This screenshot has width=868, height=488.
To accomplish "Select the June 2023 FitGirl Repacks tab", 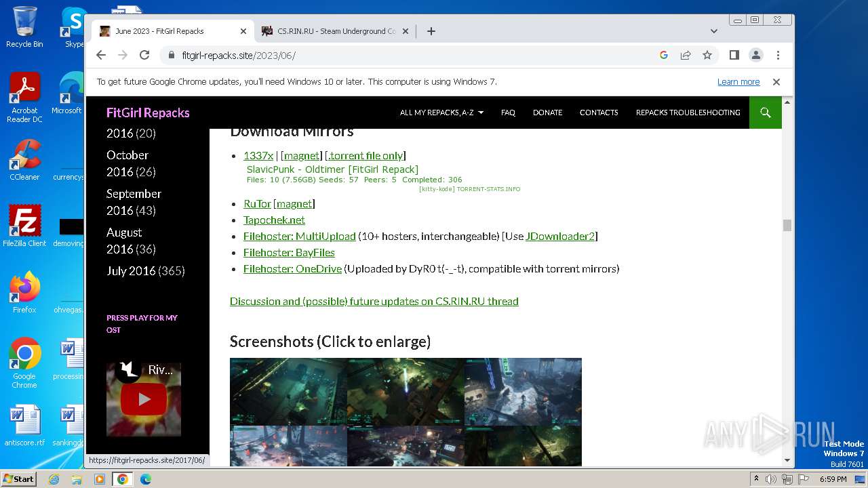I will 173,31.
